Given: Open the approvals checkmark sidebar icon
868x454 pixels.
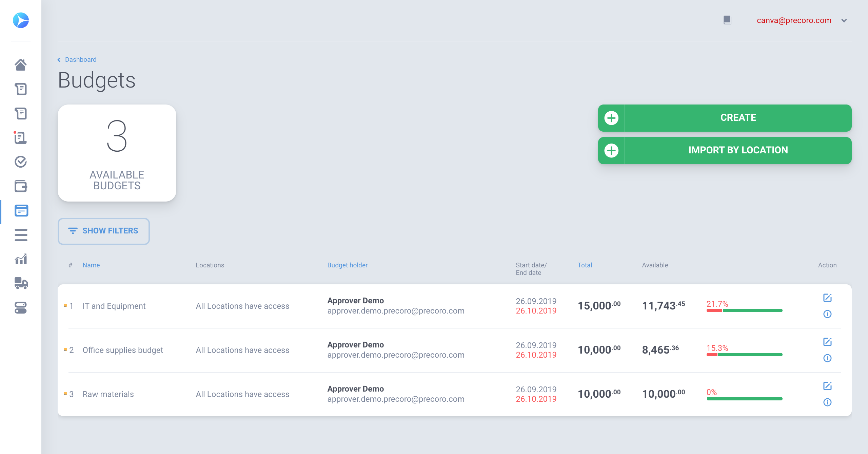Looking at the screenshot, I should [21, 162].
